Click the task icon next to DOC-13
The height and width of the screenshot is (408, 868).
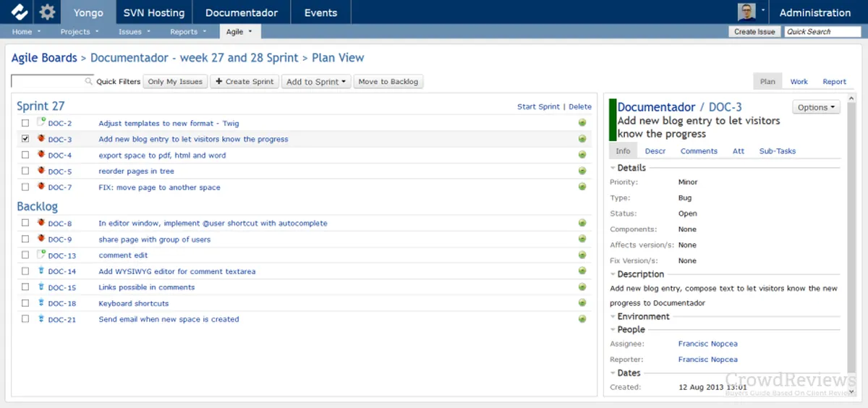click(41, 255)
